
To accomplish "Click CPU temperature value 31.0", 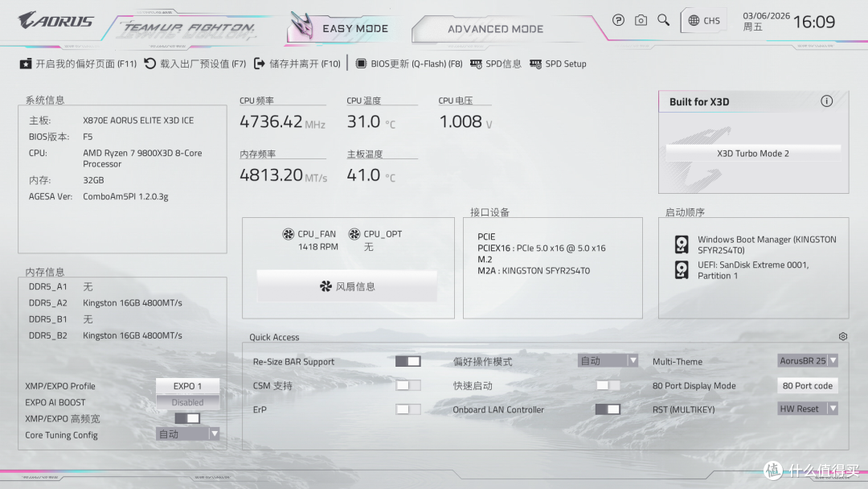I will [x=364, y=121].
